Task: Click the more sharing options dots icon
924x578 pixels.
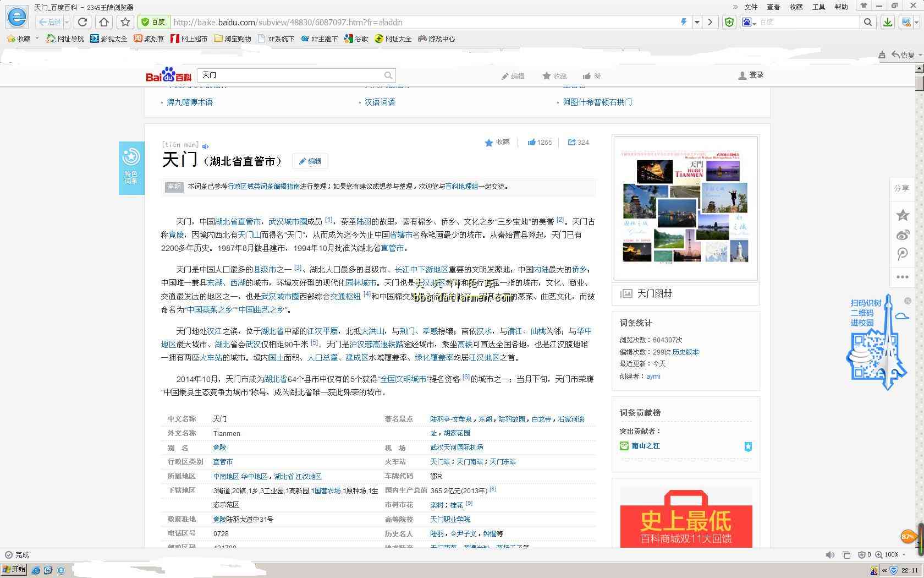Action: point(903,277)
